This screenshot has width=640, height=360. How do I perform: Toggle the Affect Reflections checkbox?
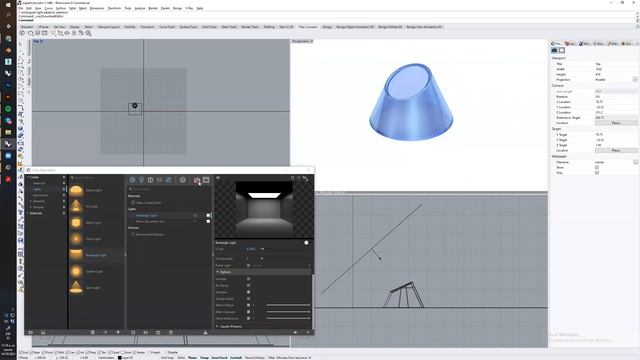click(x=248, y=318)
